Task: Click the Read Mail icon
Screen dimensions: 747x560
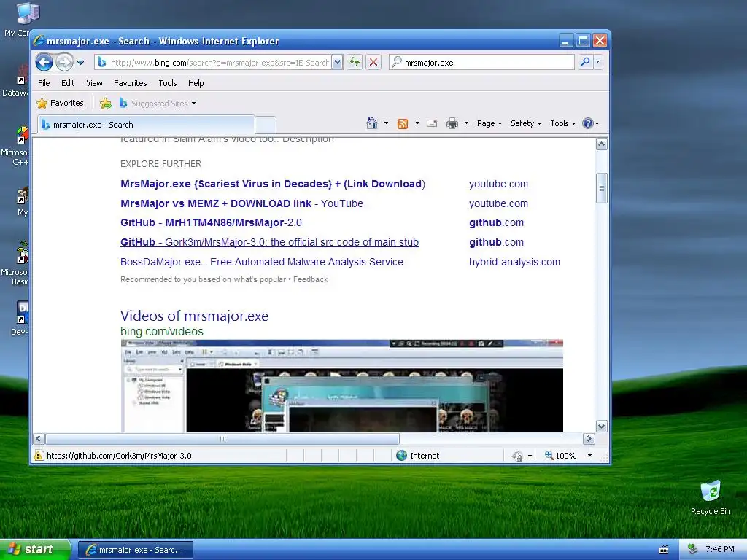Action: (432, 123)
